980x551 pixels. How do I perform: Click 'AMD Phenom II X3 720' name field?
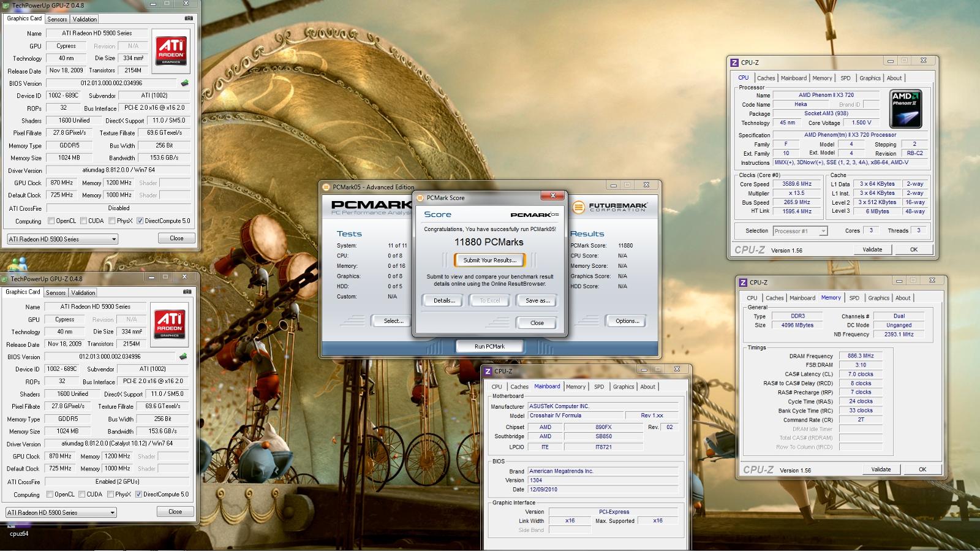[826, 95]
